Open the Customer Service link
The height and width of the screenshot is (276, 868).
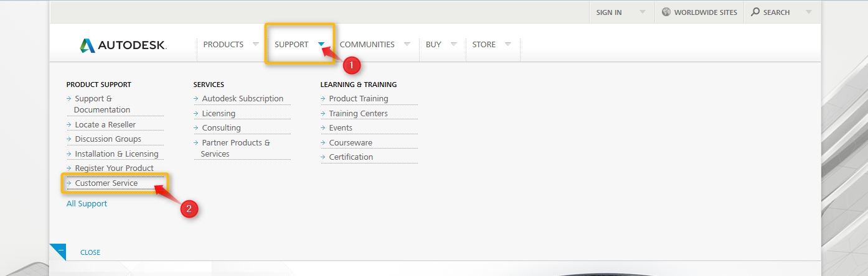[x=106, y=183]
